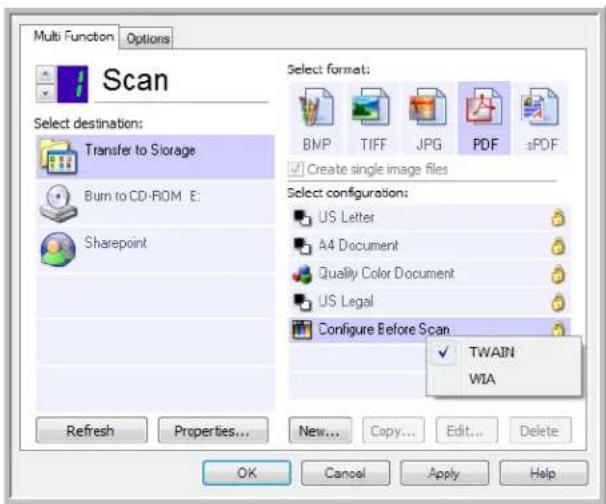The image size is (606, 504).
Task: Click the Edit configuration button
Action: point(466,430)
